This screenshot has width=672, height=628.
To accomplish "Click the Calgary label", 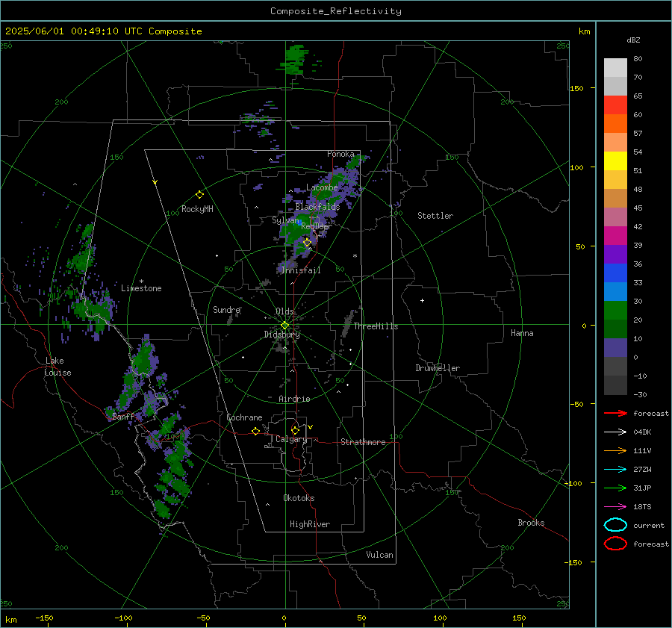I will (x=291, y=439).
